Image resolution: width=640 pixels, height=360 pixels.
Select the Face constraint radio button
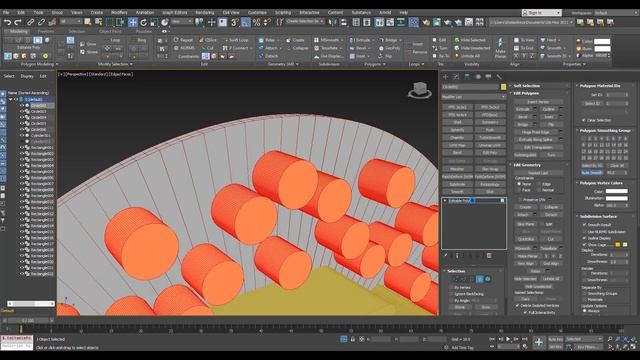(519, 190)
